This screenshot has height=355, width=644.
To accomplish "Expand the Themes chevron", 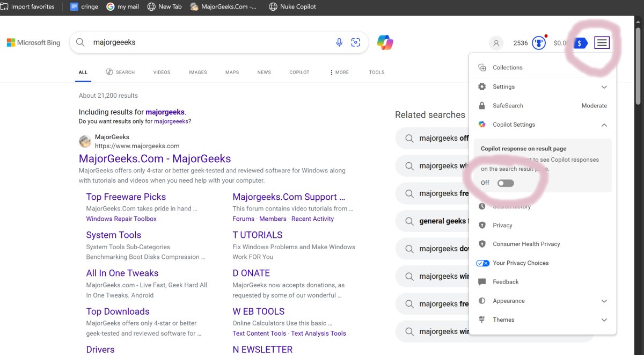I will click(604, 320).
